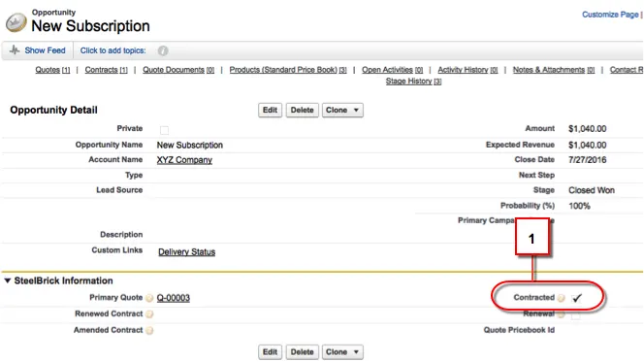Click the Probability value 100%
Image resolution: width=644 pixels, height=362 pixels.
(x=580, y=206)
